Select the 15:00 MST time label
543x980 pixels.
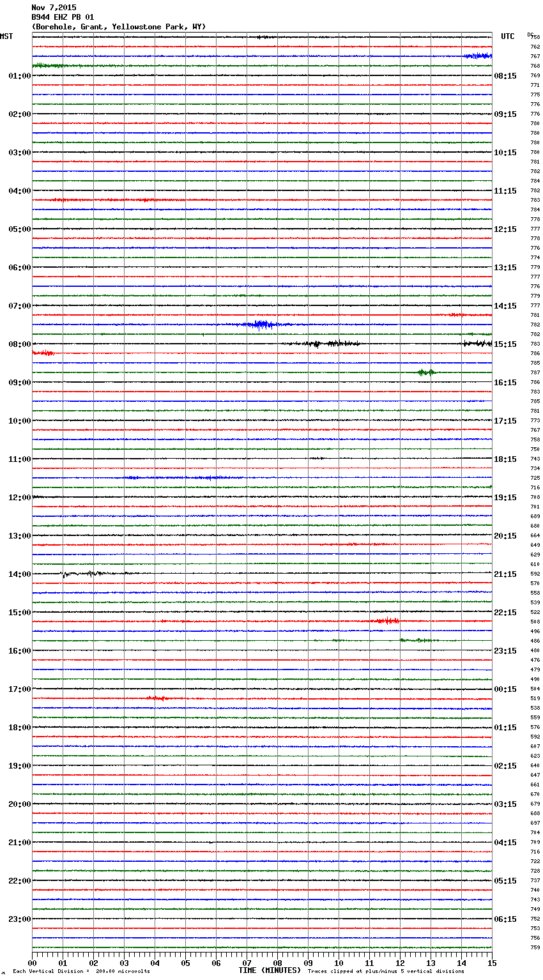pyautogui.click(x=20, y=613)
